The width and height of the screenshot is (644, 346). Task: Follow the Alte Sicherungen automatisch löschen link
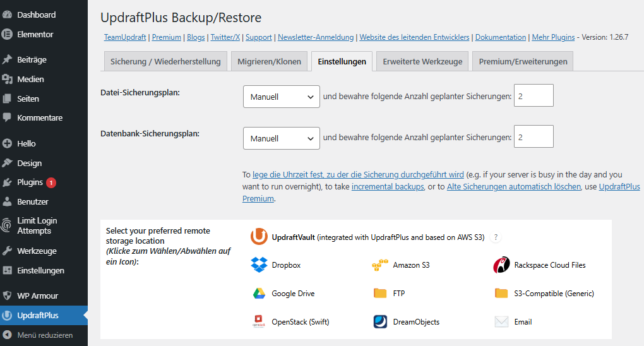pyautogui.click(x=514, y=186)
